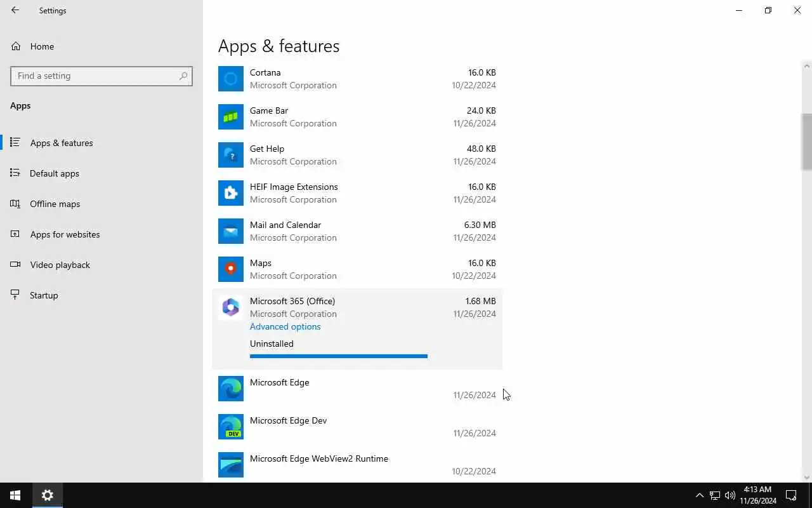Open the network tray icon
Viewport: 812px width, 508px height.
[x=715, y=495]
